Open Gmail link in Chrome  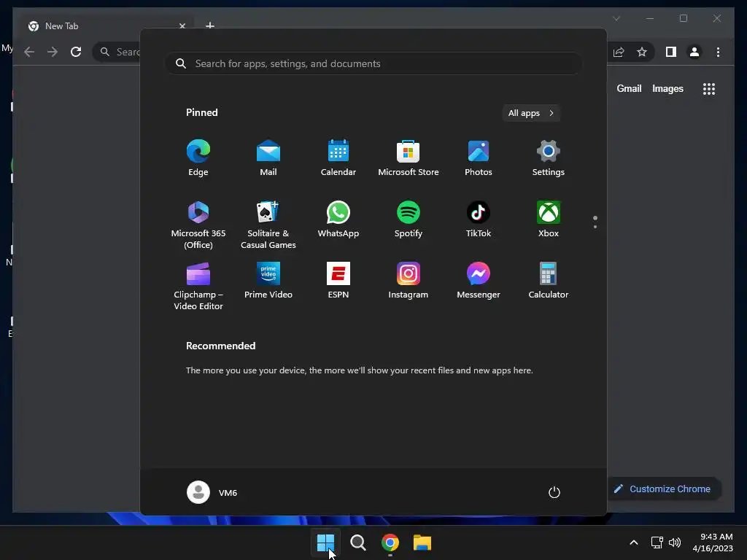click(629, 88)
